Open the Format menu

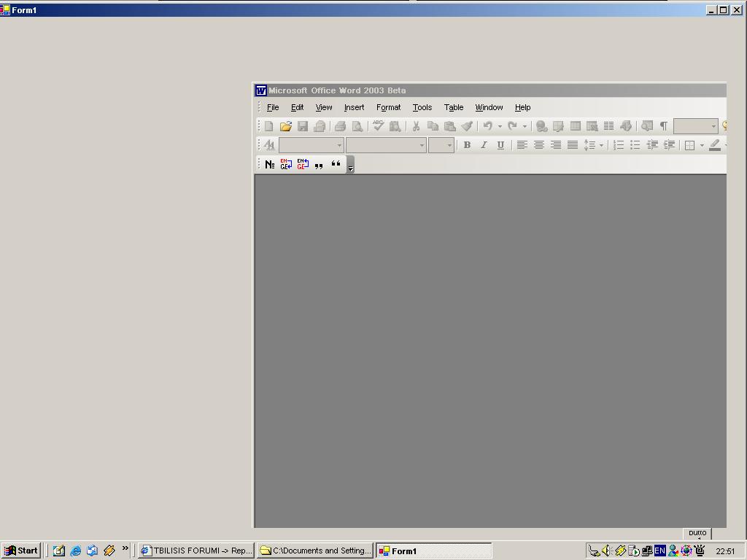coord(388,108)
